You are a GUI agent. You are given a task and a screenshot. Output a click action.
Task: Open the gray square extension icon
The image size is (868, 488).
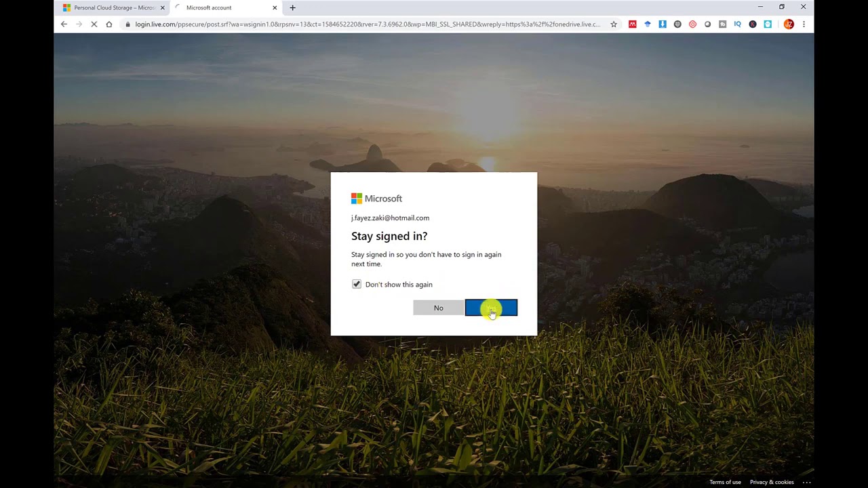(x=722, y=24)
